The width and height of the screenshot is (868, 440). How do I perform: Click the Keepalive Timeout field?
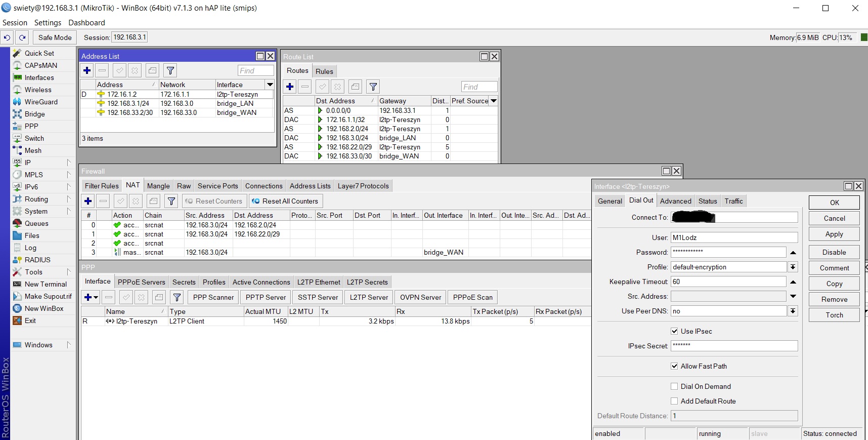click(728, 282)
